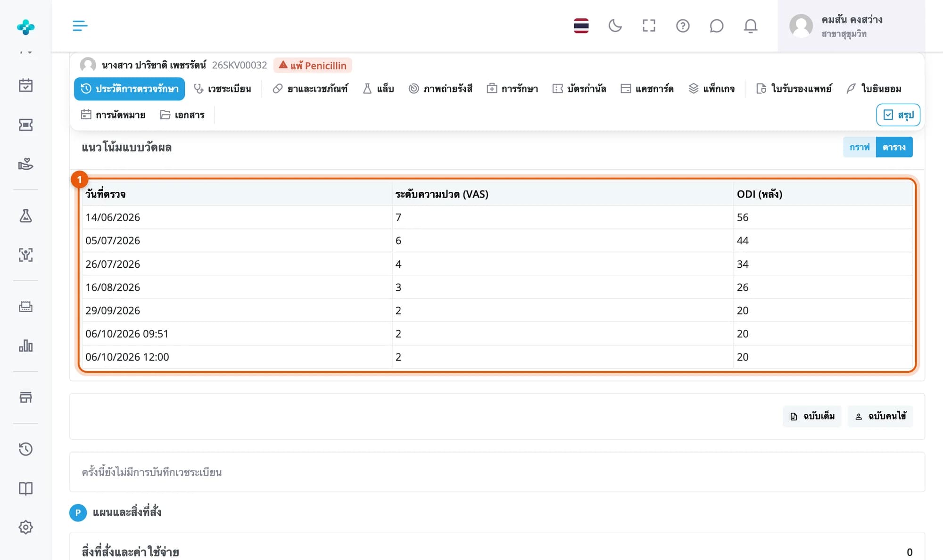Open the store icon in sidebar
943x560 pixels.
(x=25, y=397)
